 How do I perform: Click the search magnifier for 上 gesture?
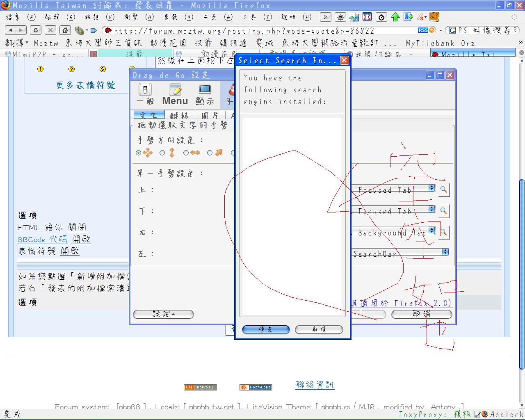coord(443,189)
